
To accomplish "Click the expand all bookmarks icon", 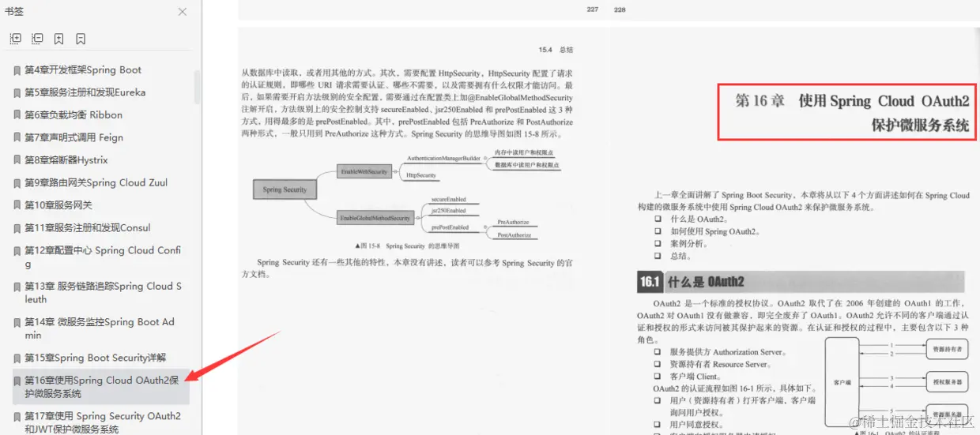I will point(15,39).
